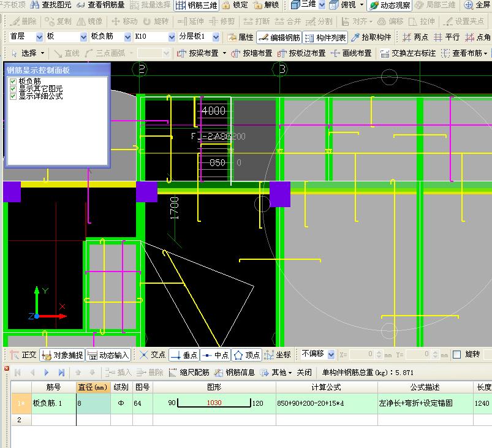Select 按梁布置 (place by beam) tool
The width and height of the screenshot is (492, 448).
(199, 53)
